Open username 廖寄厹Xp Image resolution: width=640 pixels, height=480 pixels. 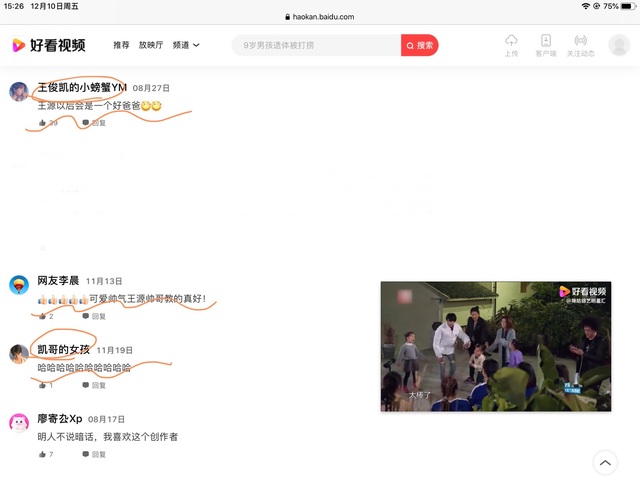point(60,419)
